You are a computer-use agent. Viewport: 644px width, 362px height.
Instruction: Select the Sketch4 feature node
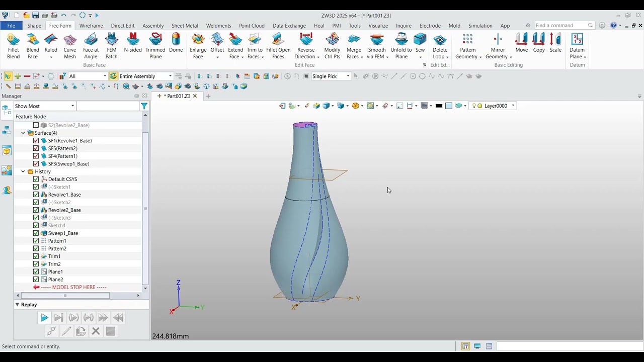coord(57,225)
